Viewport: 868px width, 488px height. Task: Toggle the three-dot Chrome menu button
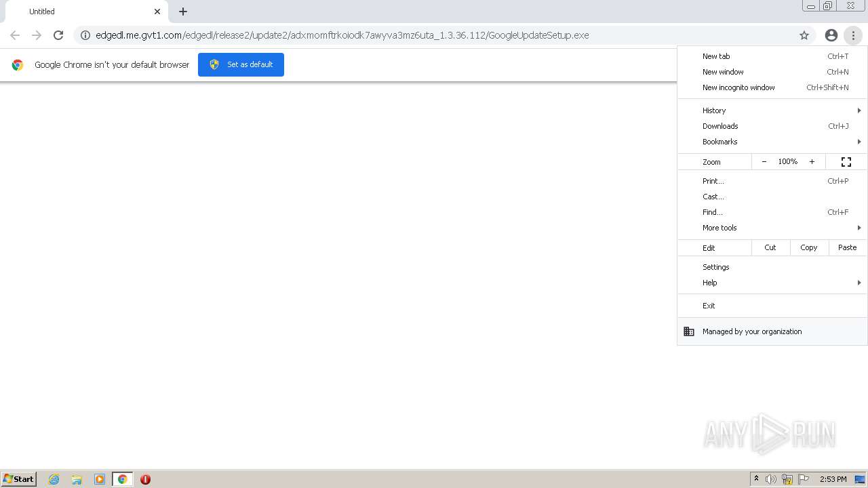click(x=853, y=35)
